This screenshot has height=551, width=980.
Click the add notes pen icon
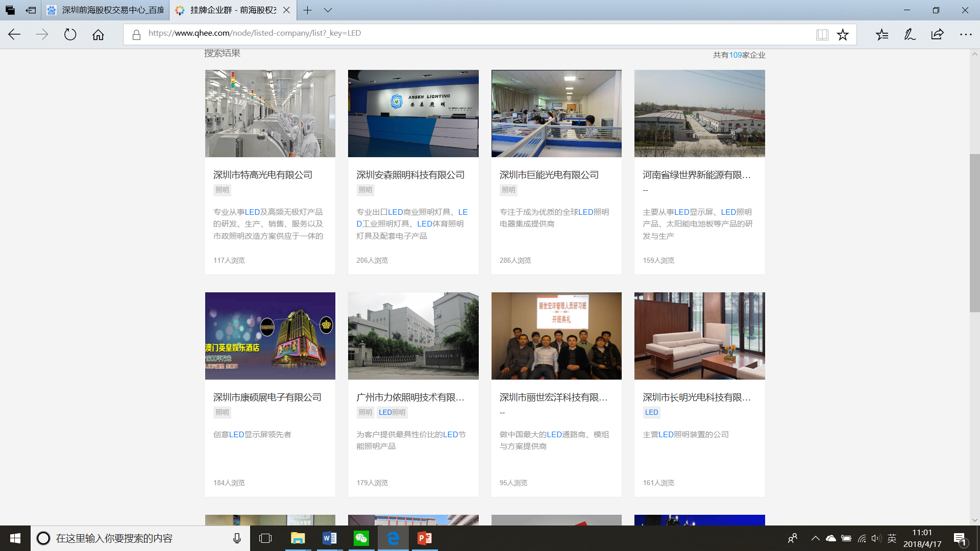click(x=910, y=35)
